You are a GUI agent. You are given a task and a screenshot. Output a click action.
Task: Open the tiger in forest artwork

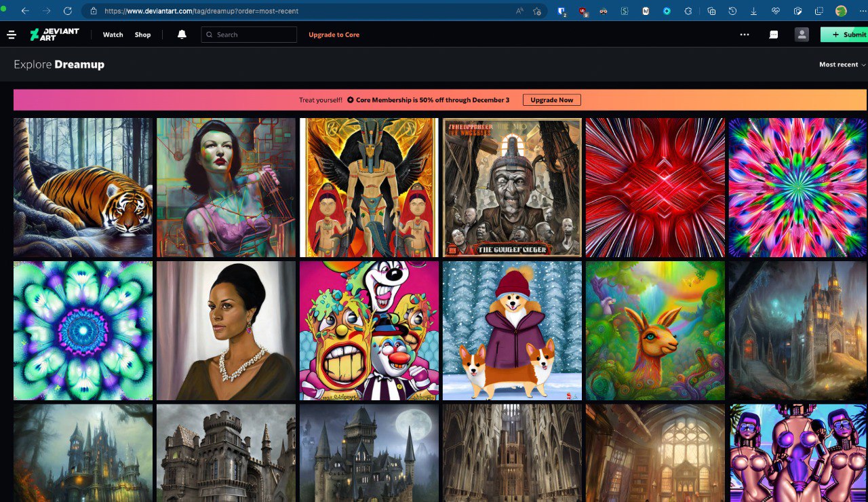(83, 187)
